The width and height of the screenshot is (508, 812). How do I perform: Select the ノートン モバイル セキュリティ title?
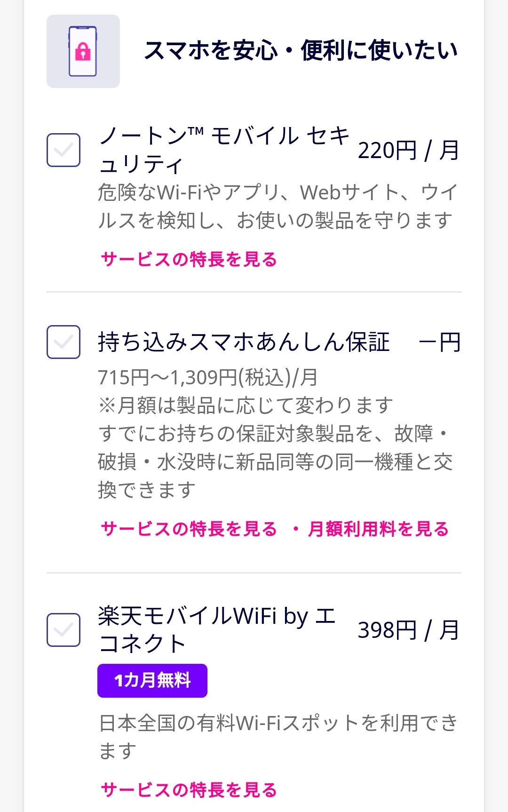pos(224,150)
